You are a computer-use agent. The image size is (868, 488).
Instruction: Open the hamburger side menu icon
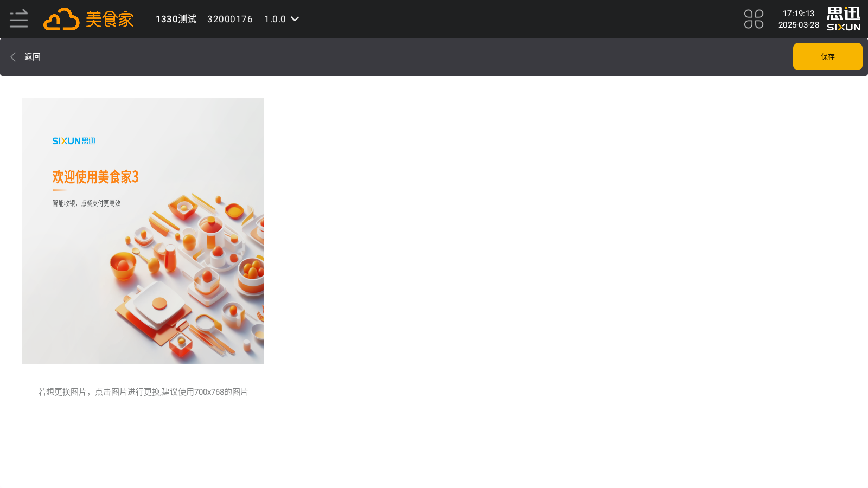pos(19,19)
